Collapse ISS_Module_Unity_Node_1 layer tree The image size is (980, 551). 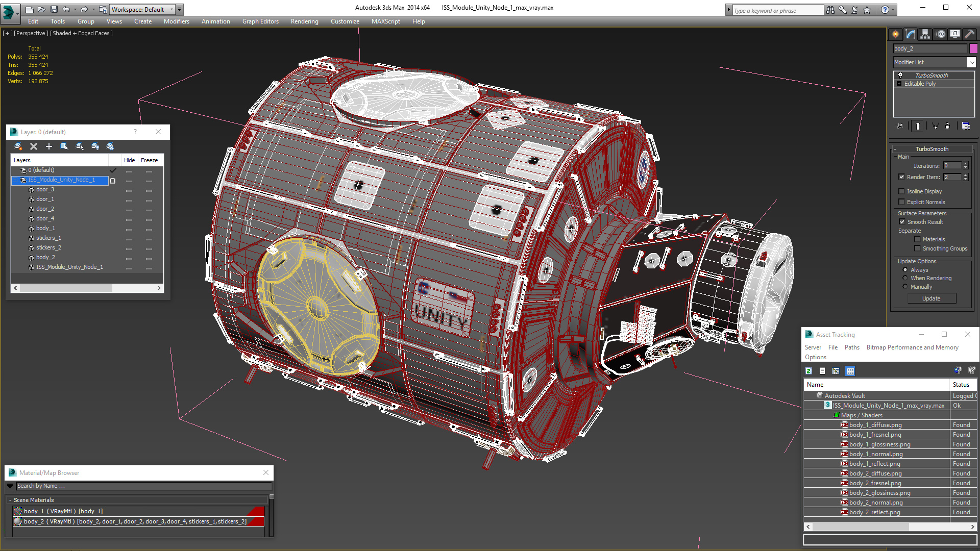[x=15, y=180]
